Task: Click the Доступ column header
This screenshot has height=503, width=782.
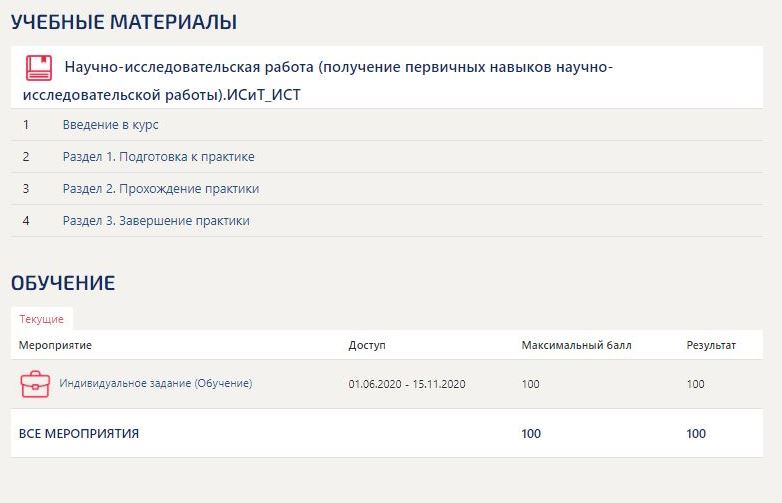Action: [x=366, y=345]
